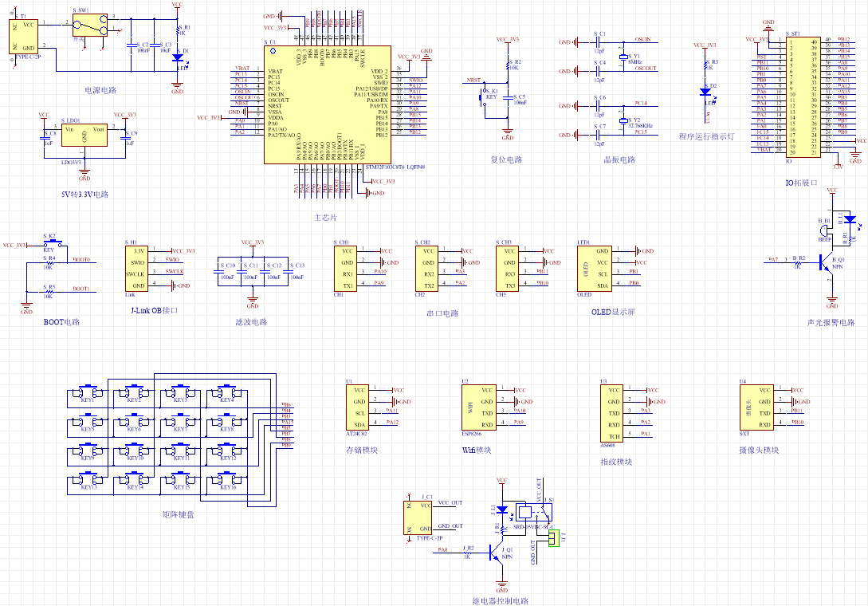
Task: Select the U3 AS608 fingerprint module
Action: (611, 413)
